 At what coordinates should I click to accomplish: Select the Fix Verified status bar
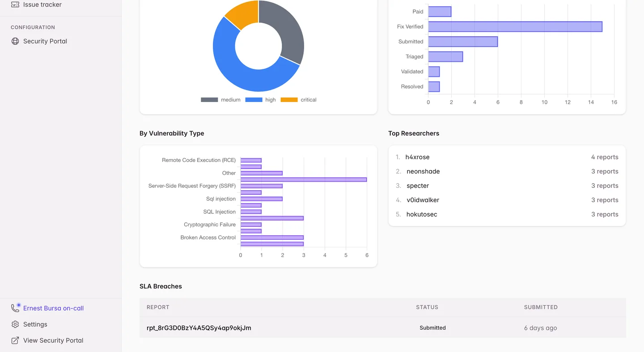(x=515, y=26)
